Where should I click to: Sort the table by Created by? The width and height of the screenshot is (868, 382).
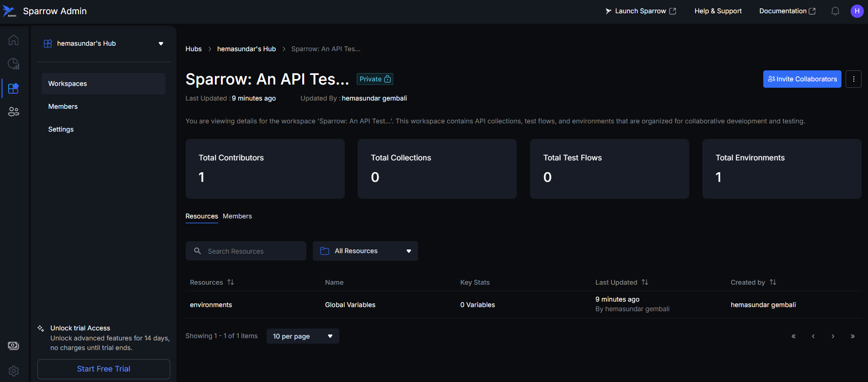(773, 282)
